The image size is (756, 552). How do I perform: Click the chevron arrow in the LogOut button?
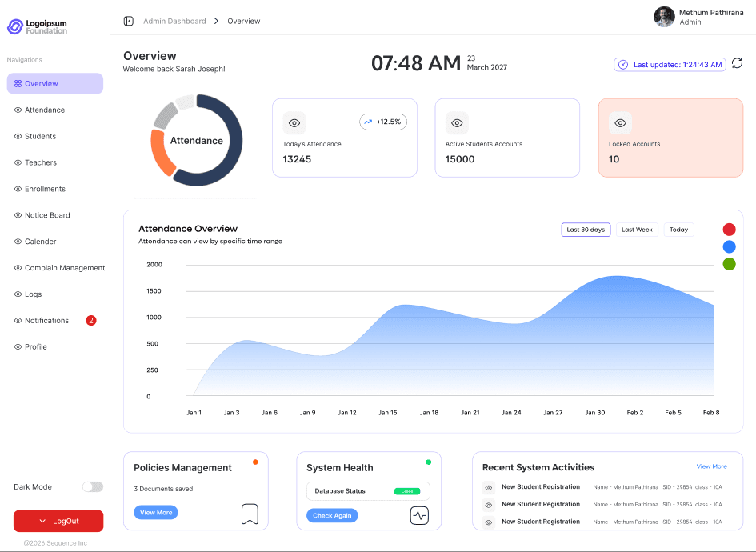click(42, 521)
